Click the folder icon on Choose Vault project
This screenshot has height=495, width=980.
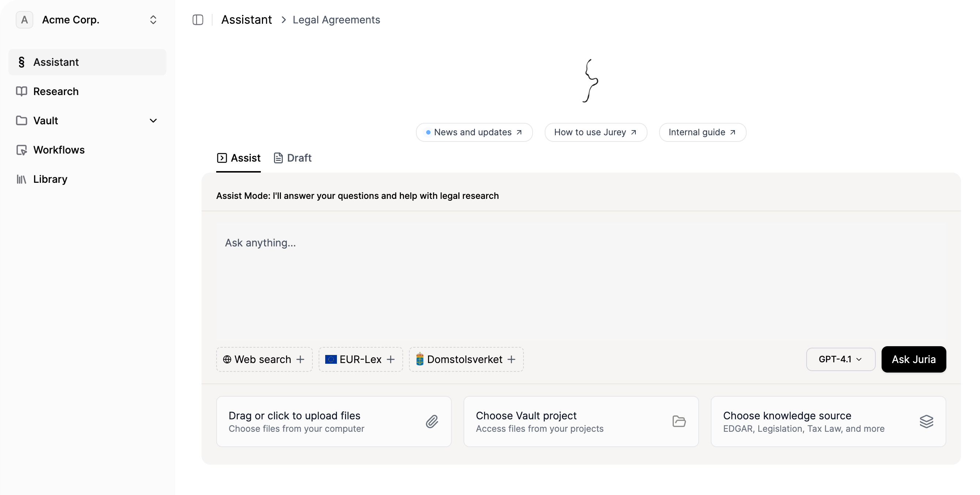679,421
